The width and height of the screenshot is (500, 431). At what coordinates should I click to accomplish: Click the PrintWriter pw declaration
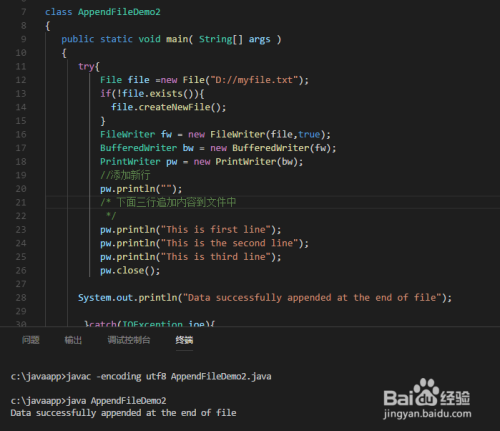click(201, 162)
